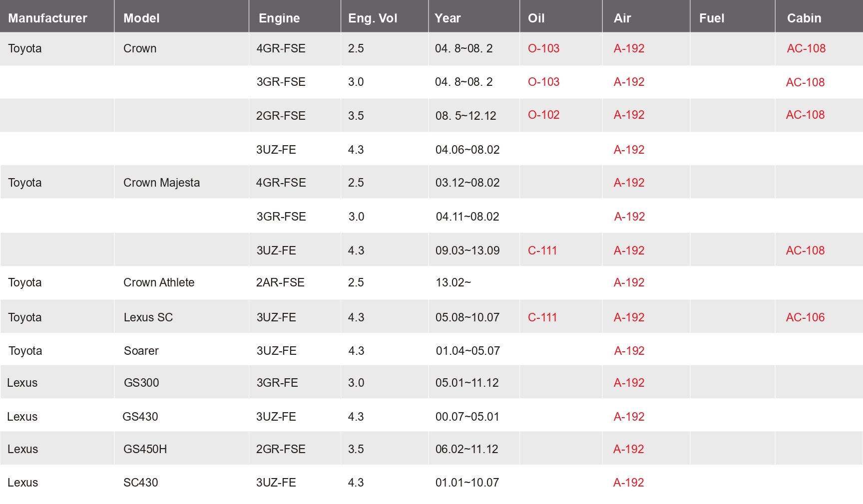The width and height of the screenshot is (863, 504).
Task: Click the Soarer model cell
Action: [x=141, y=351]
